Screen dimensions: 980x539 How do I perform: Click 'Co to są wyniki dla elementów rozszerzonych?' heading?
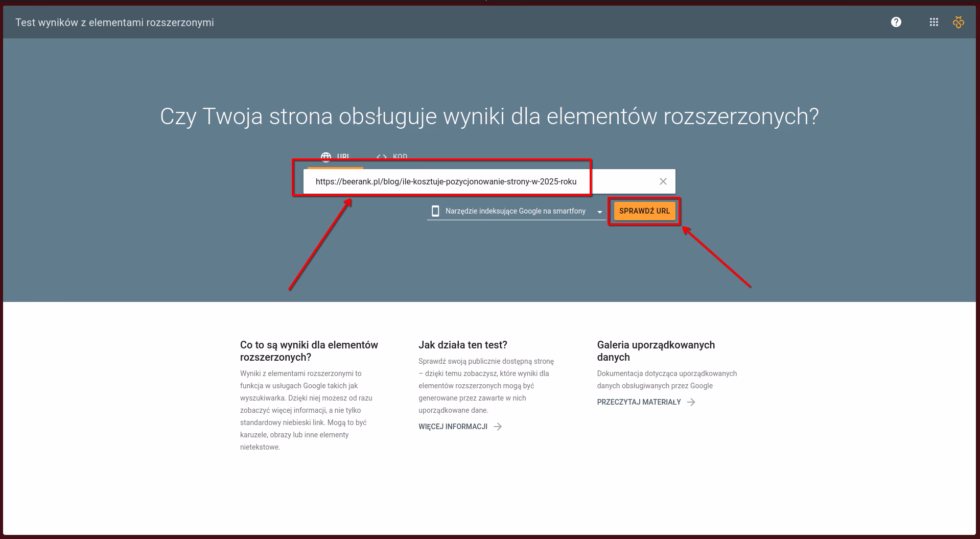pos(309,351)
